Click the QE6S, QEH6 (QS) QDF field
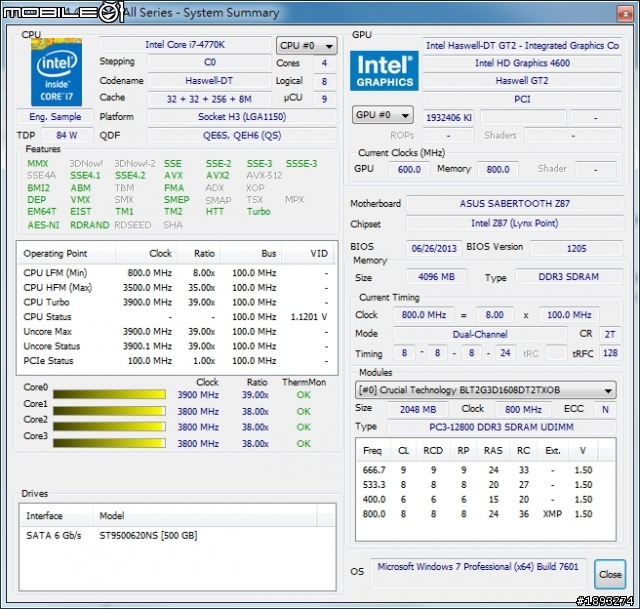 242,136
